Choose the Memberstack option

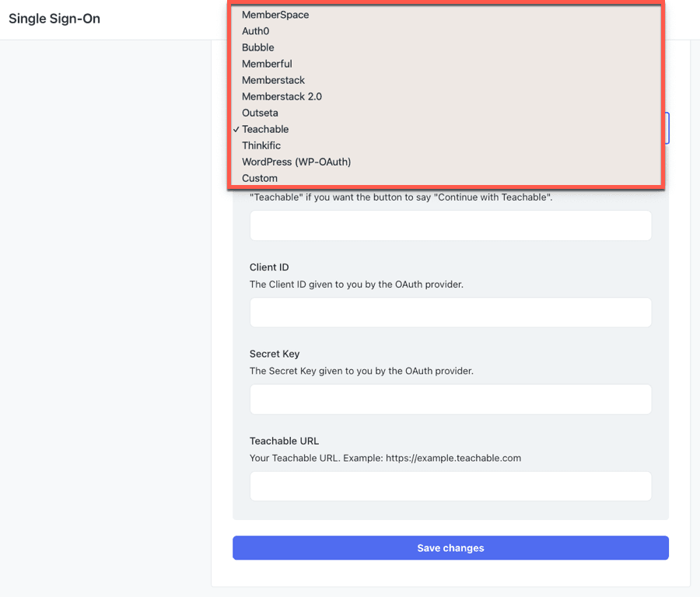point(273,80)
